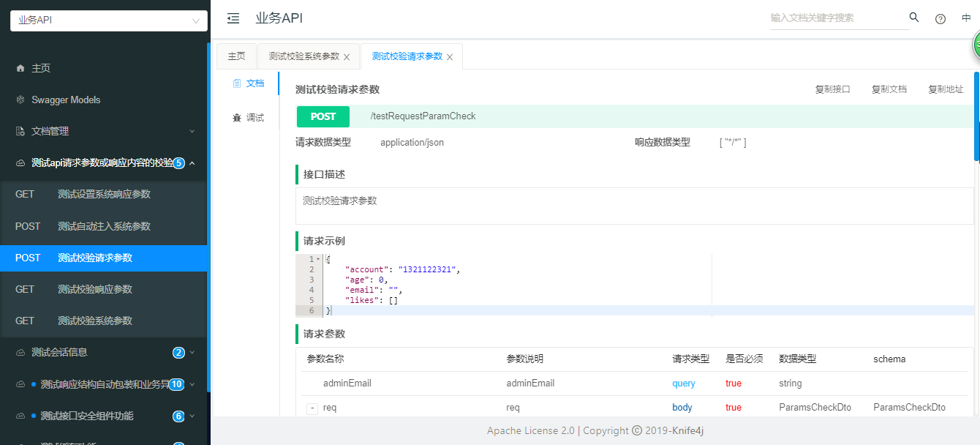Click inside the 请求示例 JSON editor
The width and height of the screenshot is (980, 445).
point(635,285)
